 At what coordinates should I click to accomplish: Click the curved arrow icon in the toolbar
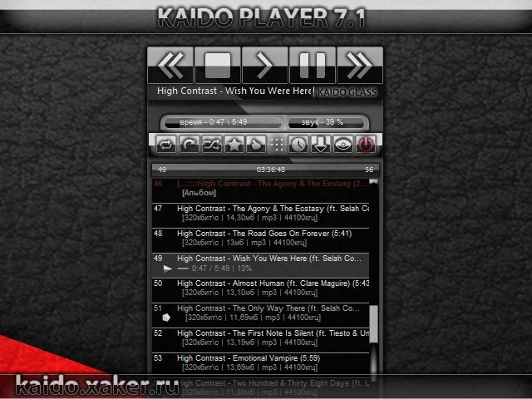coord(190,145)
